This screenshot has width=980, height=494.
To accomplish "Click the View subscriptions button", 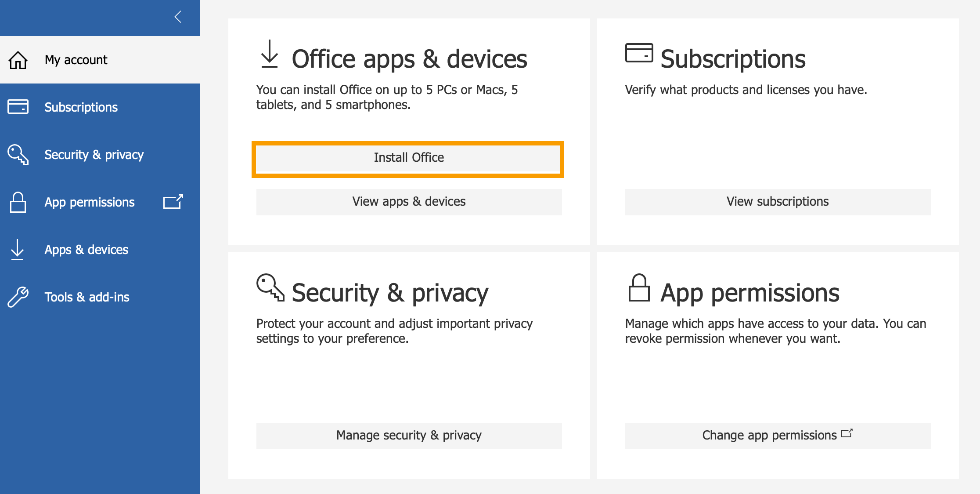I will 777,202.
